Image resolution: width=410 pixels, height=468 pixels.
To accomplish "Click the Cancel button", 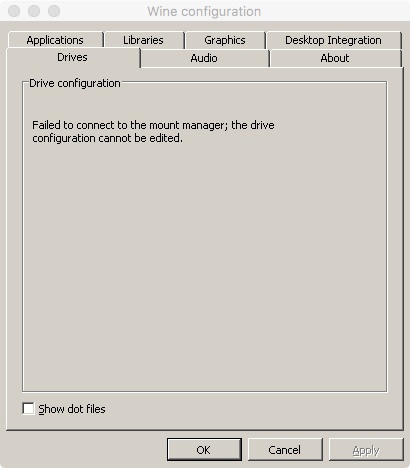I will point(285,450).
